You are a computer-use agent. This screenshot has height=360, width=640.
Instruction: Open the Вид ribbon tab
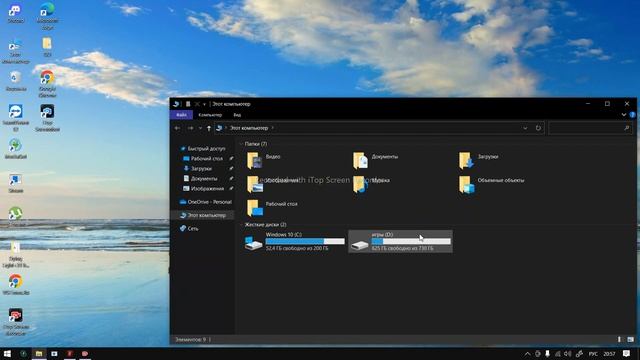tap(237, 115)
